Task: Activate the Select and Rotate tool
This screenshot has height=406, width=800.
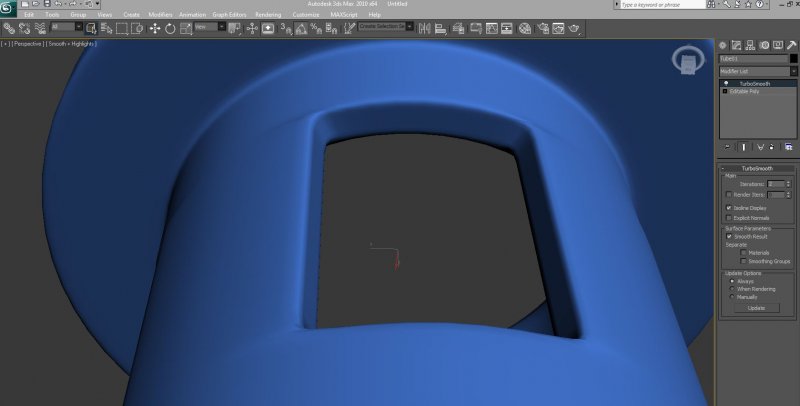Action: click(x=170, y=29)
